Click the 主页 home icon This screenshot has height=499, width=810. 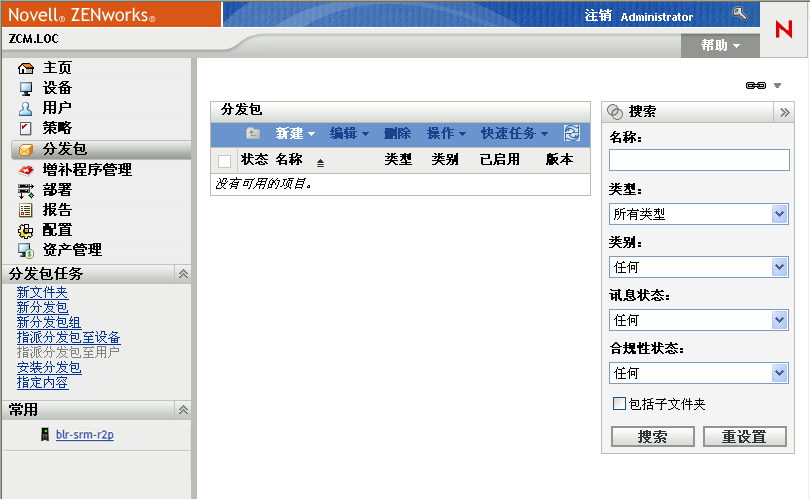tap(25, 68)
